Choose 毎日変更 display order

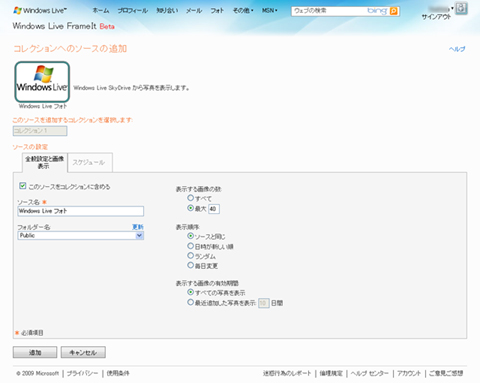[x=190, y=265]
